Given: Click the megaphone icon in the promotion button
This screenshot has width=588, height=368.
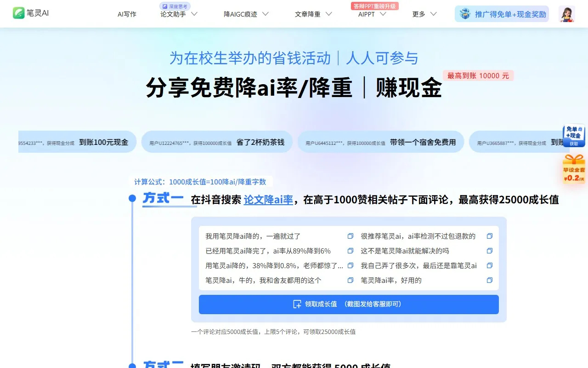Looking at the screenshot, I should (464, 14).
